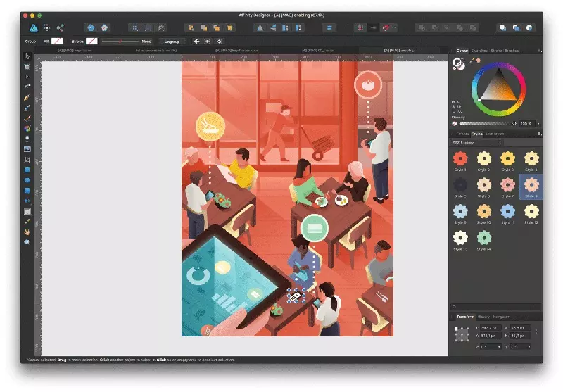The width and height of the screenshot is (563, 392).
Task: Open the Export Persona share icon
Action: click(x=60, y=27)
